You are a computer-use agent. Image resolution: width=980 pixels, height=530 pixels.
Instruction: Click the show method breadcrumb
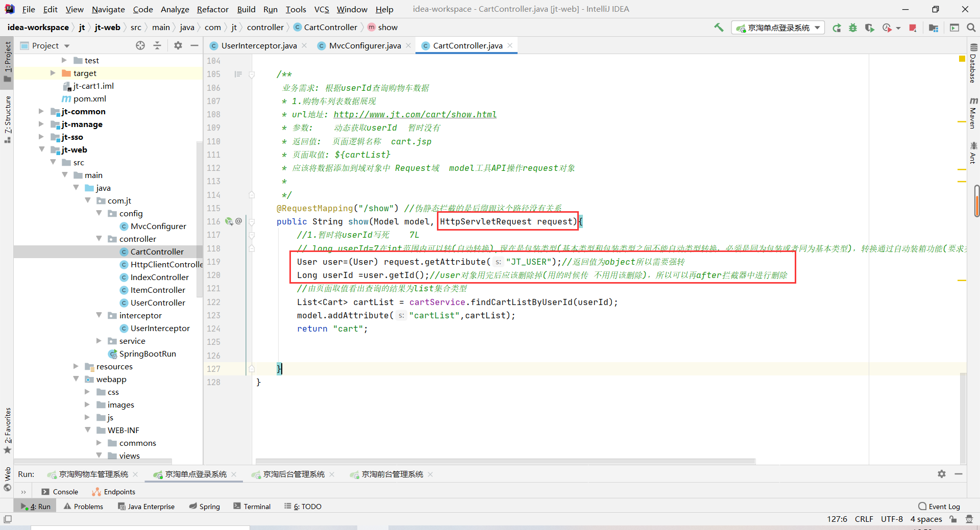point(382,28)
